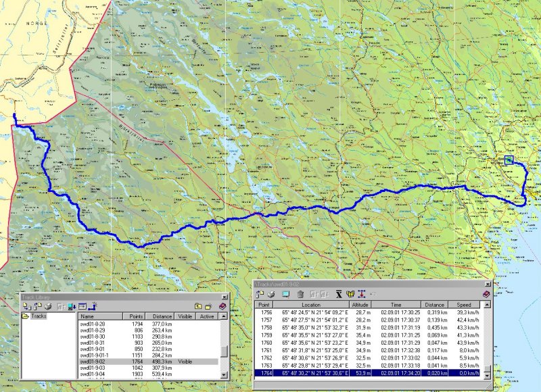Screen dimensions: 541x392
Task: Click the monitor icon in track points toolbar
Action: pos(285,294)
